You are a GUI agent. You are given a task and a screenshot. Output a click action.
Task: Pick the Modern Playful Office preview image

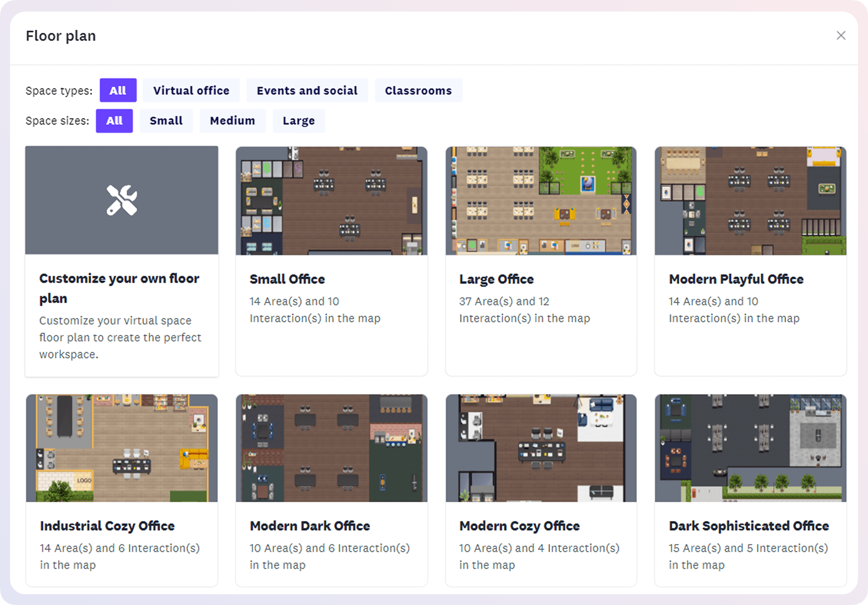(x=750, y=201)
